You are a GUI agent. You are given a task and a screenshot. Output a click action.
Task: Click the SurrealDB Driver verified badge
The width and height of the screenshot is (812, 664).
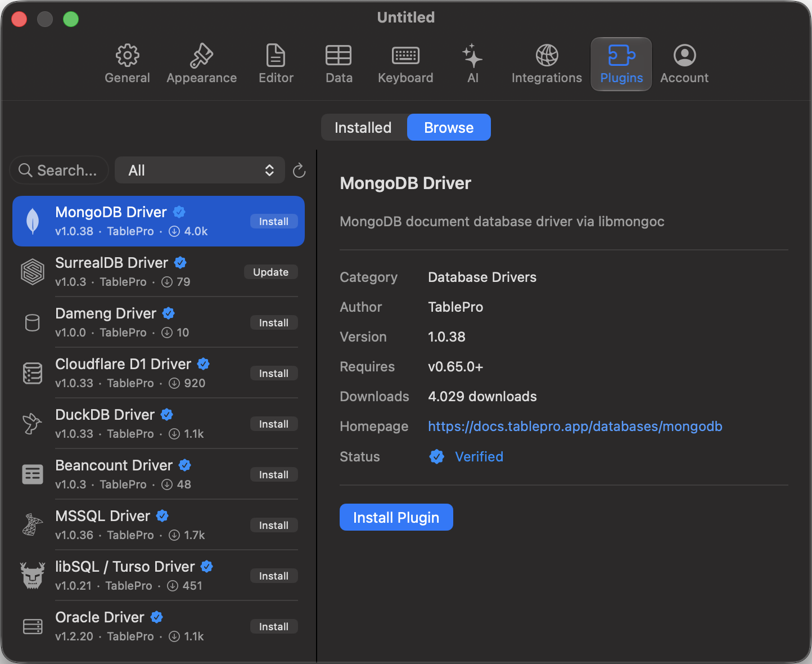click(181, 263)
